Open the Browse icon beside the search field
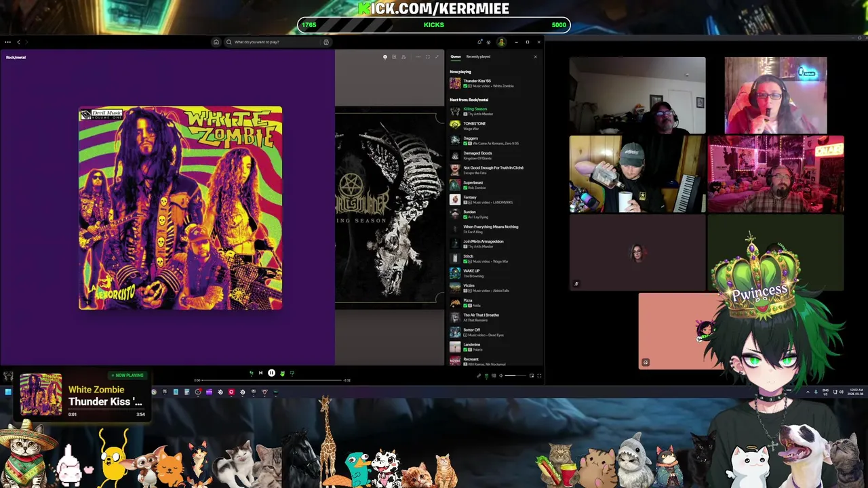Viewport: 868px width, 488px height. (x=326, y=42)
